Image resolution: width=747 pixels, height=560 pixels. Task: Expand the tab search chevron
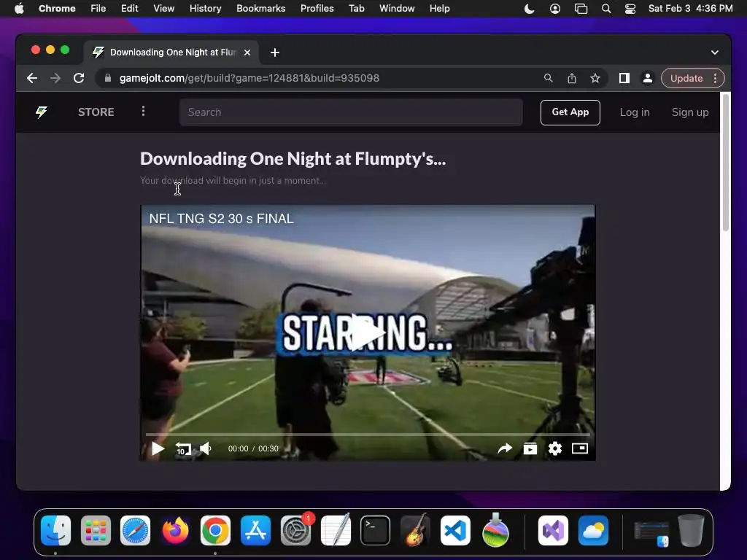point(715,52)
